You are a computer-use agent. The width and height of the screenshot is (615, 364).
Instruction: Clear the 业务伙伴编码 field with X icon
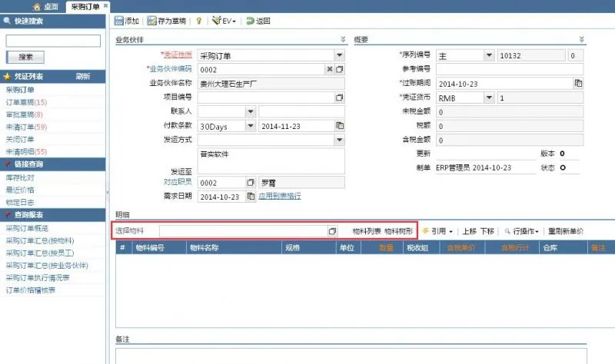330,69
